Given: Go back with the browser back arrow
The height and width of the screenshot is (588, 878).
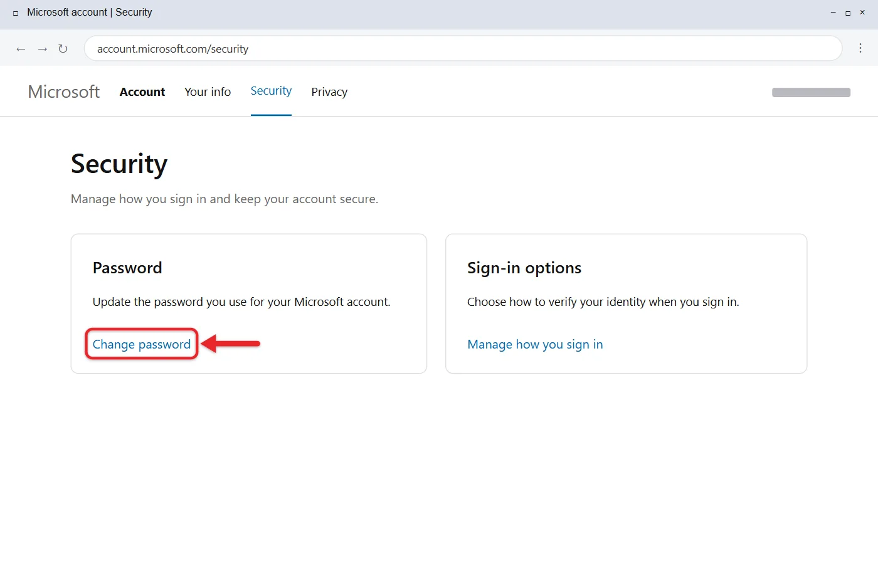Looking at the screenshot, I should [x=21, y=49].
